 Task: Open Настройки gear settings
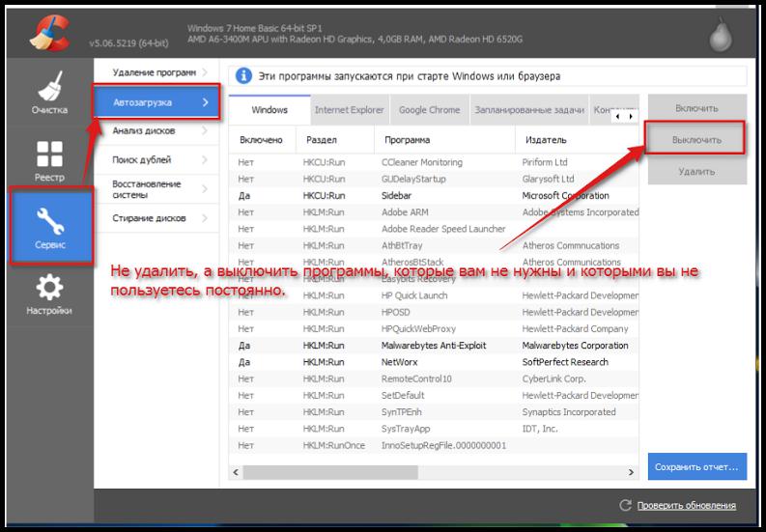point(49,294)
